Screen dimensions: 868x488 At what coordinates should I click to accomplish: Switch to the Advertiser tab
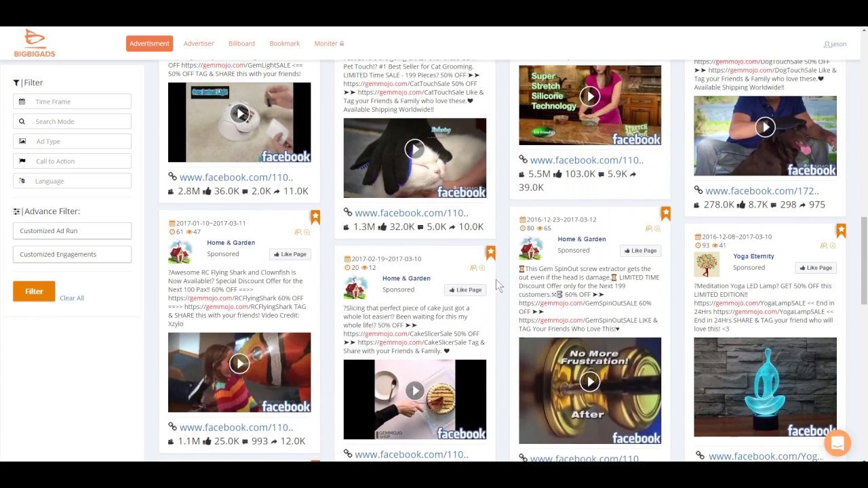[199, 43]
